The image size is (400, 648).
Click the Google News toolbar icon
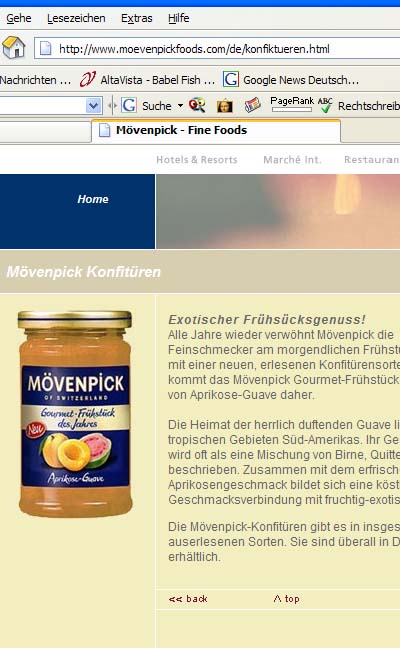pyautogui.click(x=252, y=105)
